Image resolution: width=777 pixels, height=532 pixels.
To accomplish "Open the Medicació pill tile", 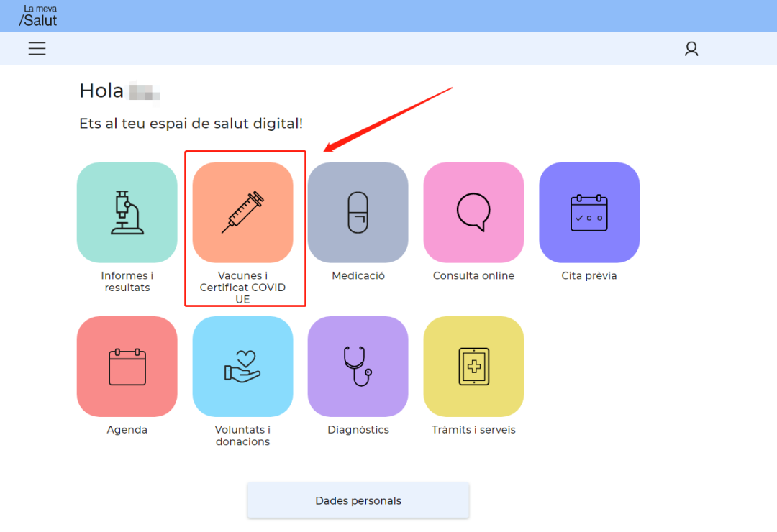I will (358, 213).
